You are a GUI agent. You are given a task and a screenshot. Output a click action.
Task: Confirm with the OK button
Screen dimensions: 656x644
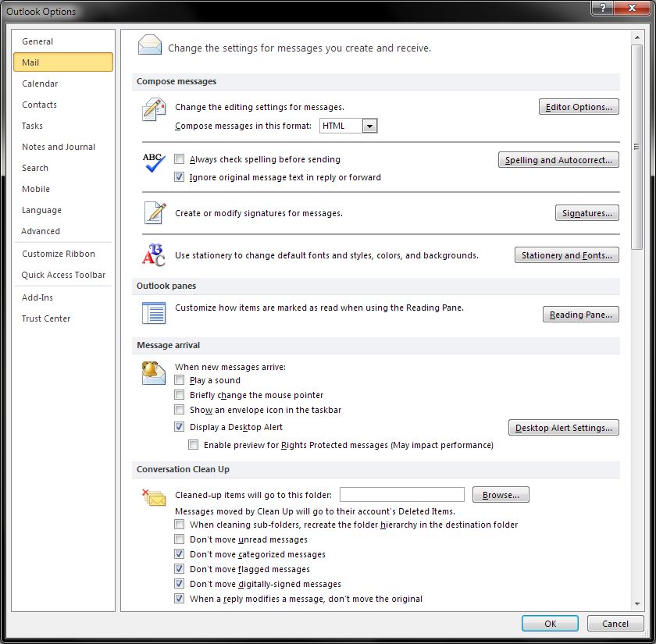pos(550,623)
